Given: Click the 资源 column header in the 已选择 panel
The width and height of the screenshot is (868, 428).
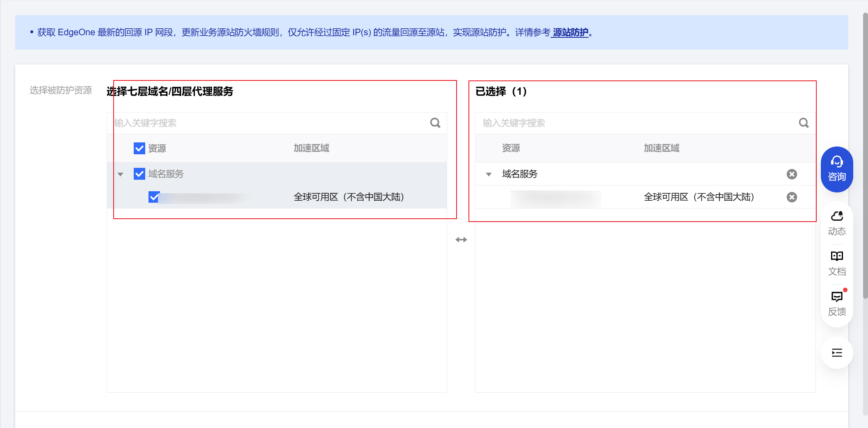Looking at the screenshot, I should (x=511, y=148).
